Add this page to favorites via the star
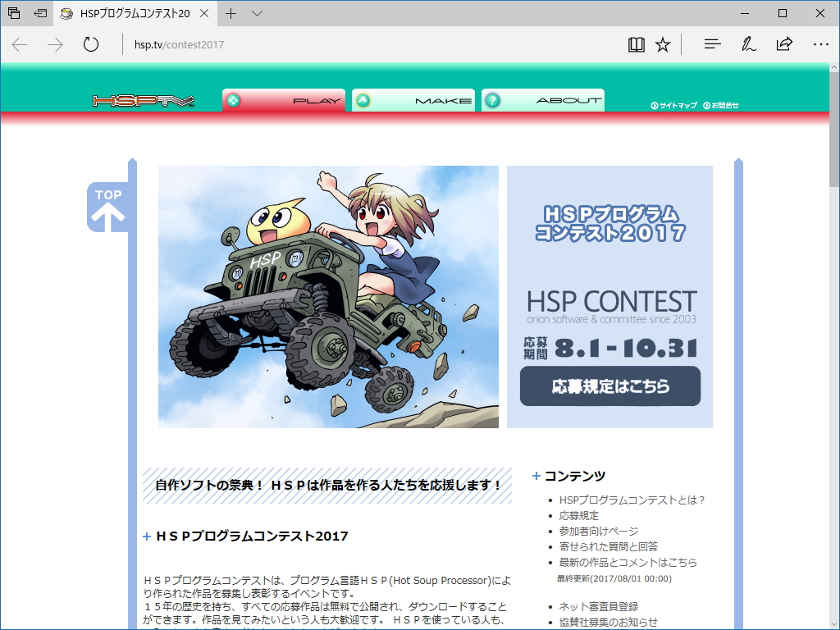The height and width of the screenshot is (630, 840). coord(663,45)
